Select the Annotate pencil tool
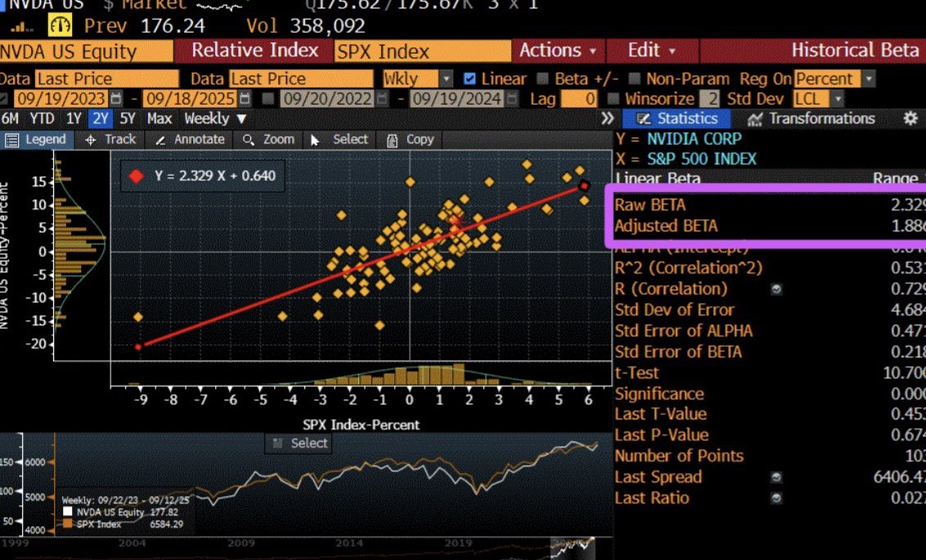This screenshot has height=560, width=926. [189, 140]
